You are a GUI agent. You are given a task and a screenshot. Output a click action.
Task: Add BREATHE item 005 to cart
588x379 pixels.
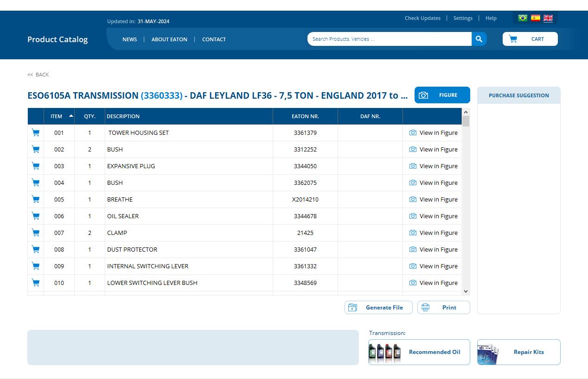pos(36,199)
